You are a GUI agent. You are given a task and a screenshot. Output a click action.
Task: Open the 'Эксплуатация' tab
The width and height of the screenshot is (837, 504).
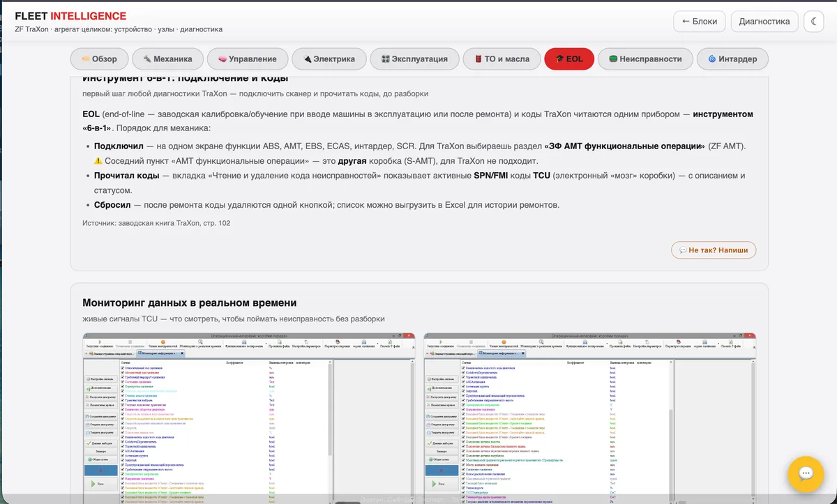tap(414, 59)
